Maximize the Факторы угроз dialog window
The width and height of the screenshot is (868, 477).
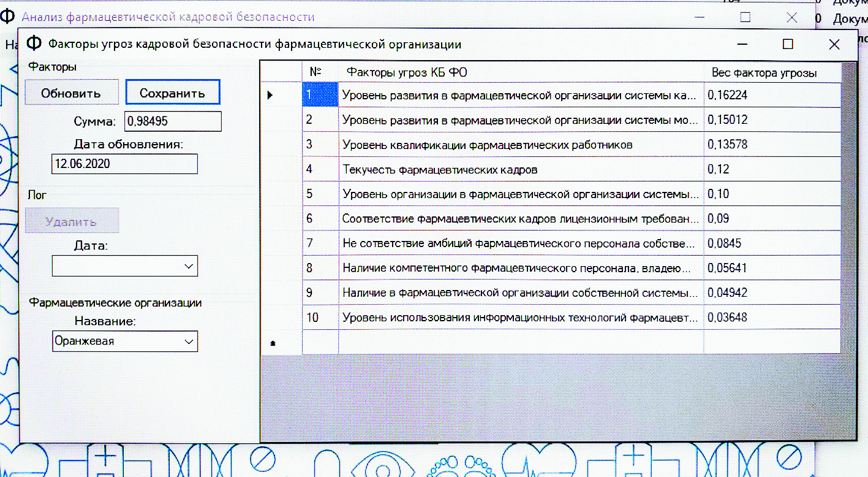coord(788,44)
